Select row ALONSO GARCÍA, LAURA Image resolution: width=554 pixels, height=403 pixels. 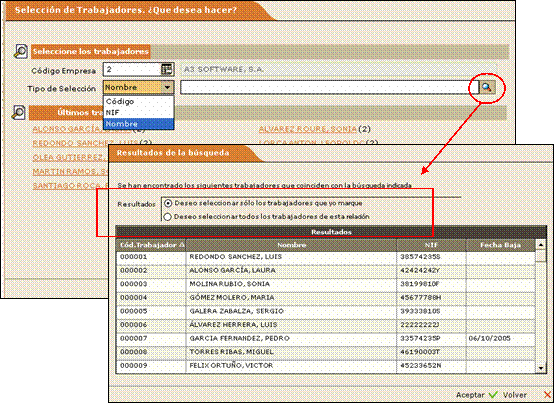pos(326,271)
